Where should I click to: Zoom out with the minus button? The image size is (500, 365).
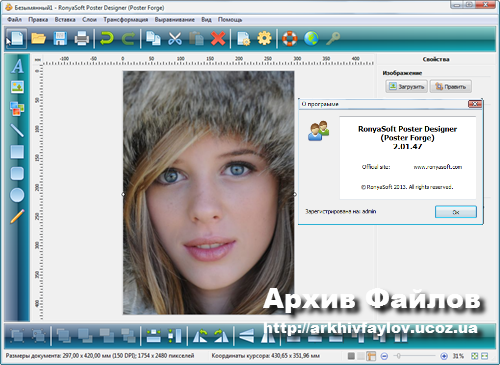(384, 356)
